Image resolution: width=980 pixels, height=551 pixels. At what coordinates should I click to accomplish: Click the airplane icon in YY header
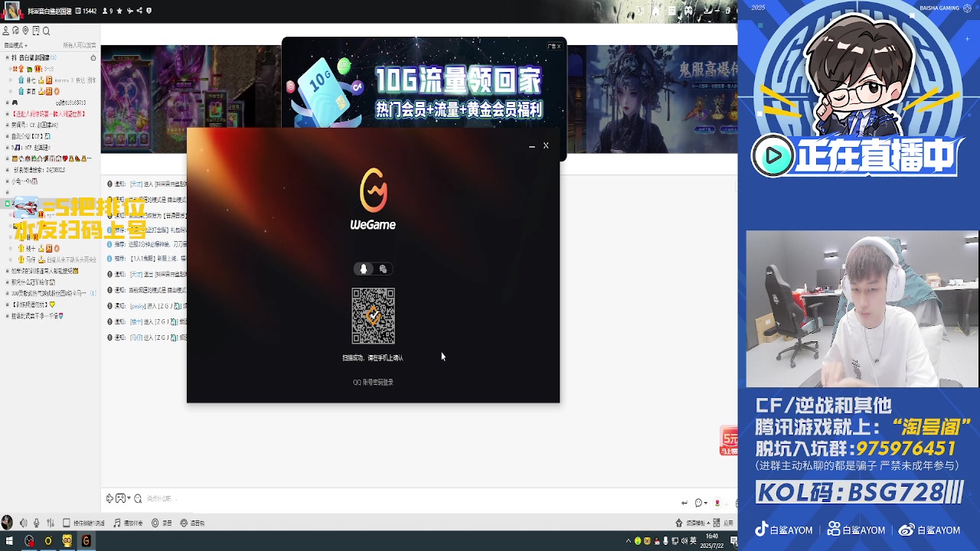(x=129, y=11)
